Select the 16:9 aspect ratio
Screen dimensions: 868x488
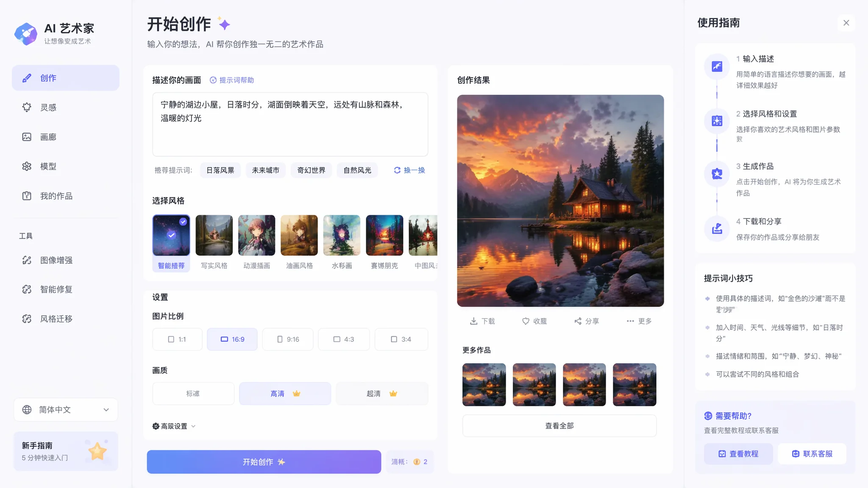click(232, 339)
